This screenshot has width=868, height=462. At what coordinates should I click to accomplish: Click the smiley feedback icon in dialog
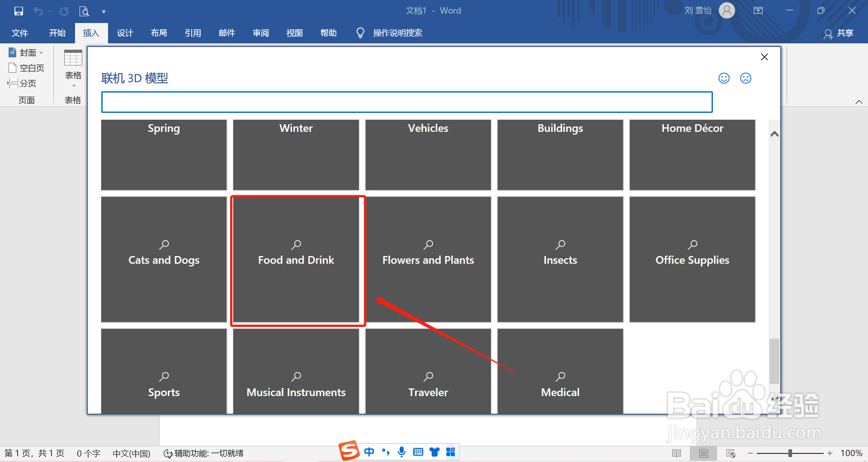(724, 78)
